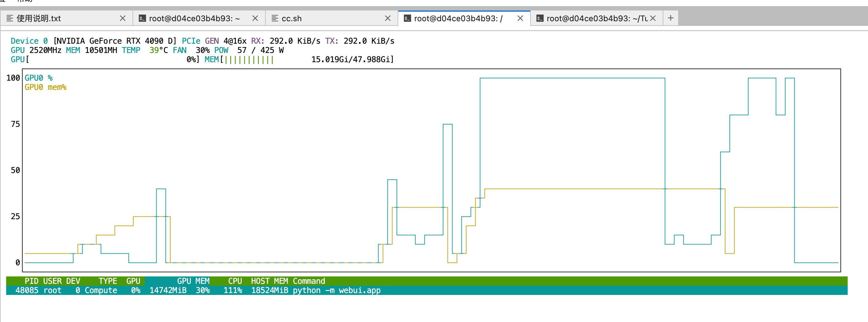The width and height of the screenshot is (868, 322).
Task: Click the yellow GPU0 mem% legend label
Action: click(46, 87)
